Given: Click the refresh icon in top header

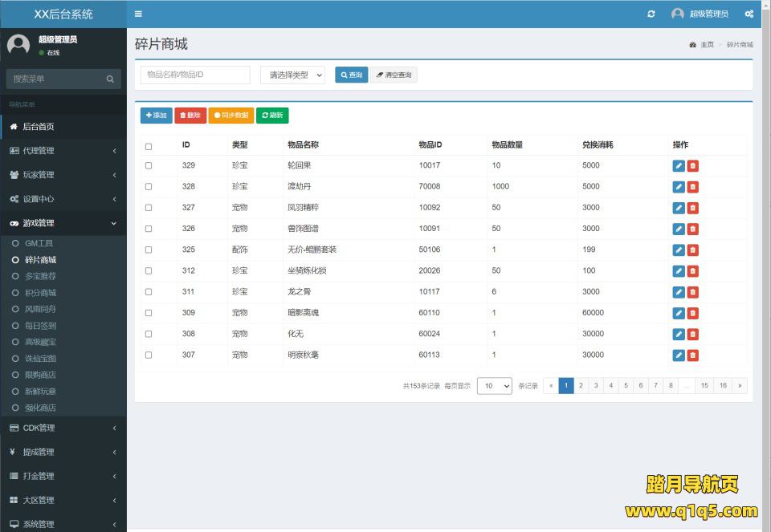Looking at the screenshot, I should 651,14.
